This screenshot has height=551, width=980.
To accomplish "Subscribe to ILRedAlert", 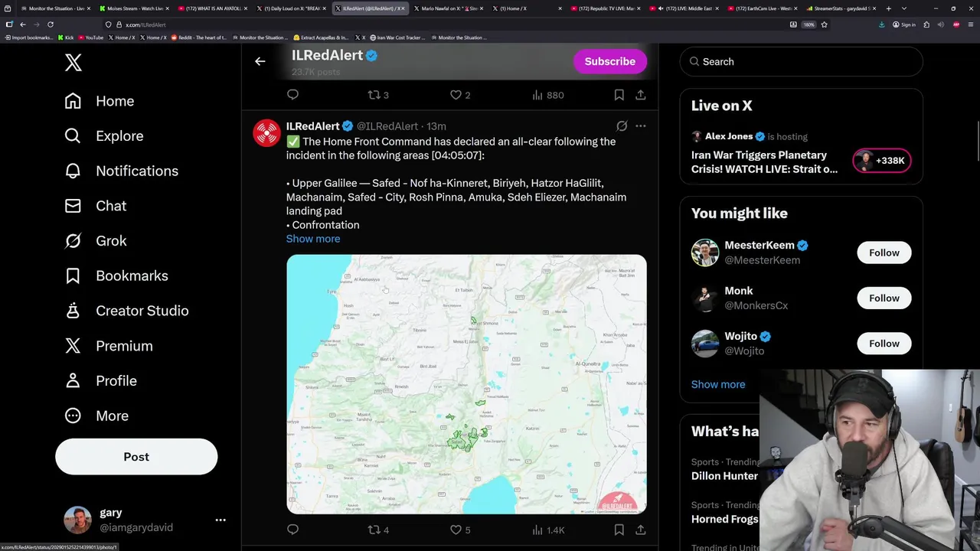I will pyautogui.click(x=610, y=61).
